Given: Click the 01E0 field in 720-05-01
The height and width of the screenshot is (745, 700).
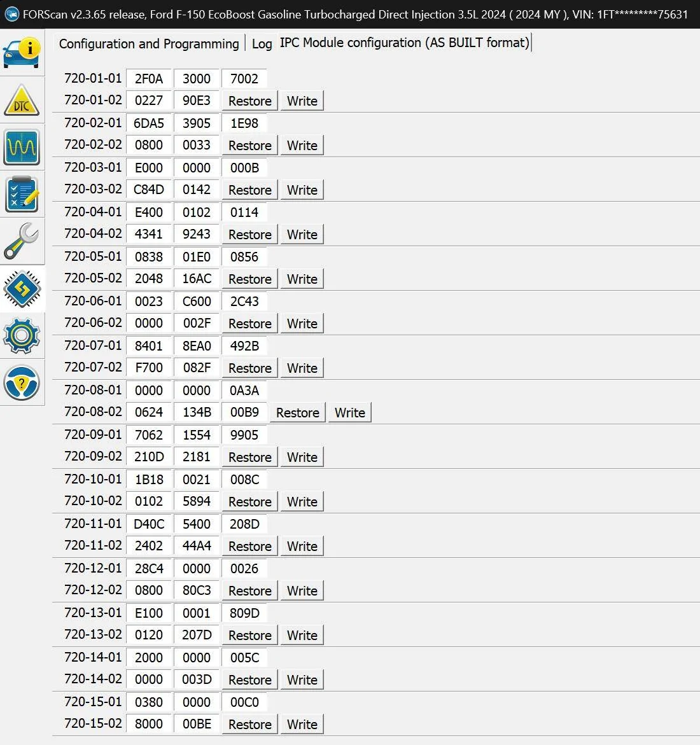Looking at the screenshot, I should click(196, 256).
